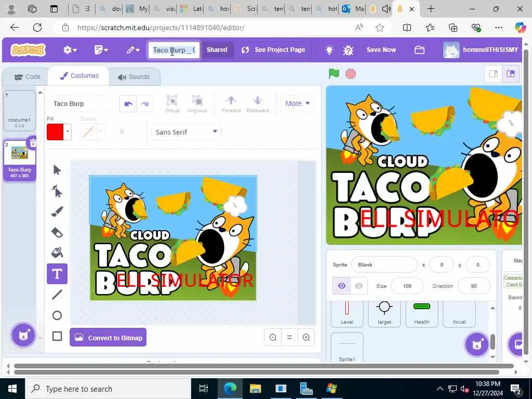The width and height of the screenshot is (532, 399).
Task: Move selection Forward
Action: [x=231, y=104]
